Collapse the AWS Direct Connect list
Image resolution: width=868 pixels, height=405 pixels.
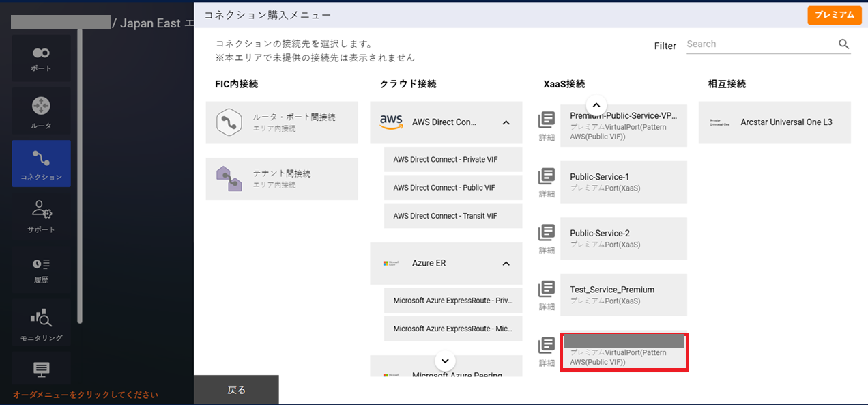[506, 122]
